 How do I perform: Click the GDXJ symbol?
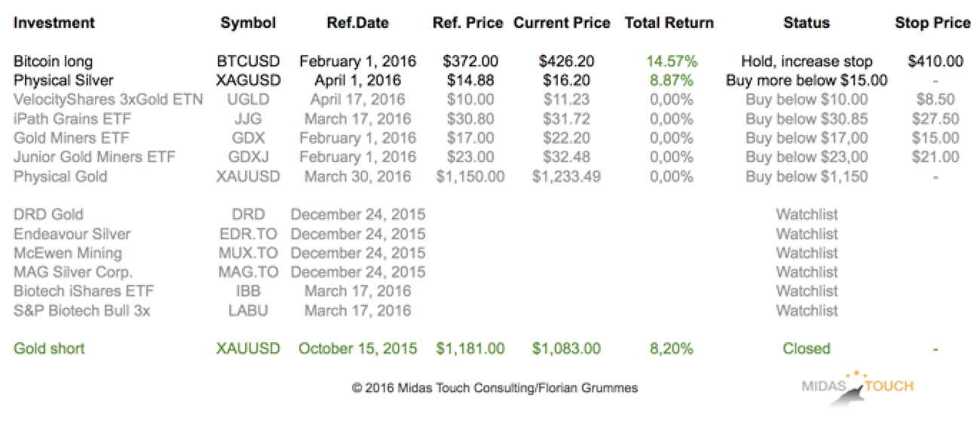point(248,157)
